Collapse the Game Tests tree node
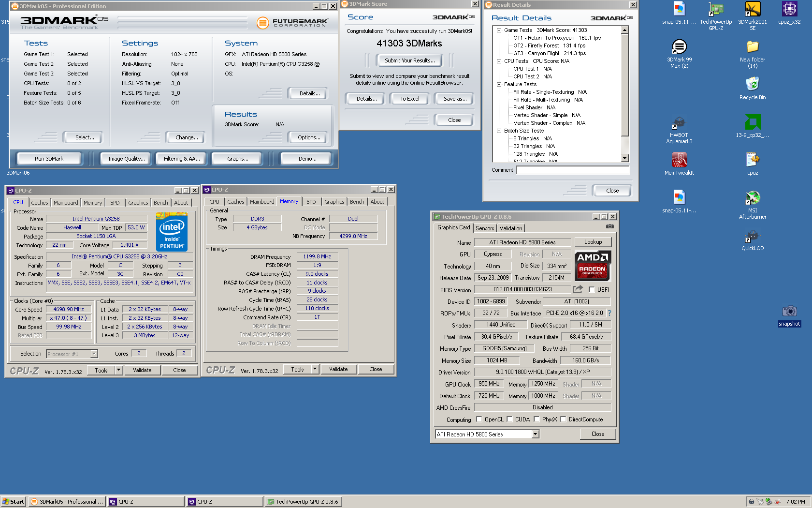 (499, 30)
